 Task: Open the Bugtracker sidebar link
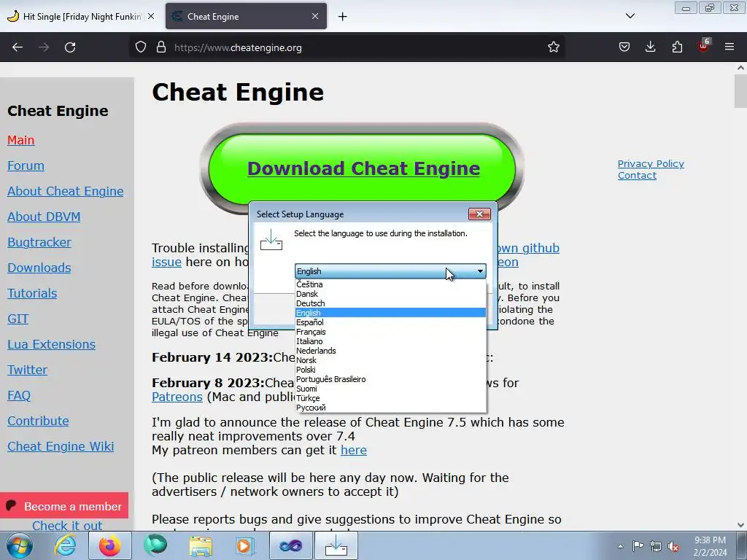[39, 242]
